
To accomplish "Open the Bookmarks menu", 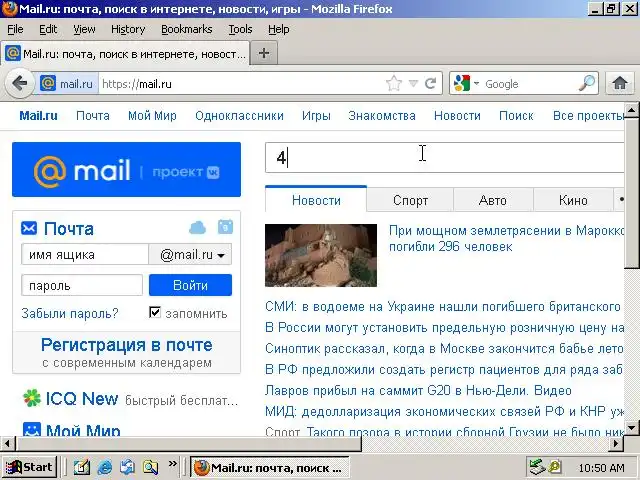I will pyautogui.click(x=187, y=29).
